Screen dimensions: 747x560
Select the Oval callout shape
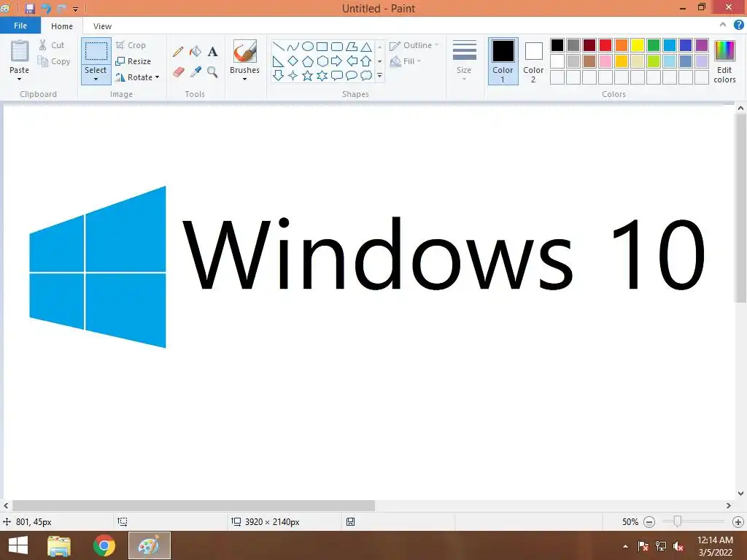[352, 75]
